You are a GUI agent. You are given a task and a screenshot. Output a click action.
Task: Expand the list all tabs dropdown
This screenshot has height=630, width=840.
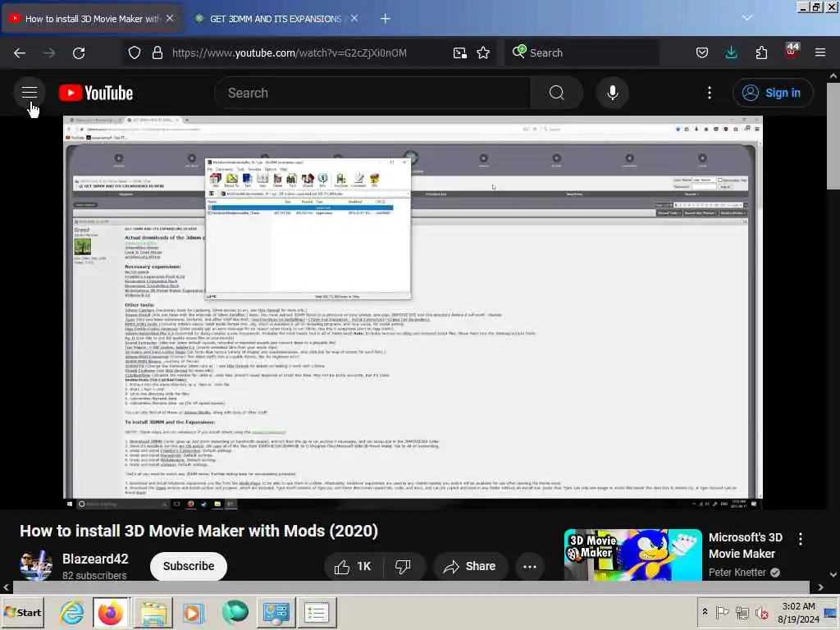tap(747, 18)
